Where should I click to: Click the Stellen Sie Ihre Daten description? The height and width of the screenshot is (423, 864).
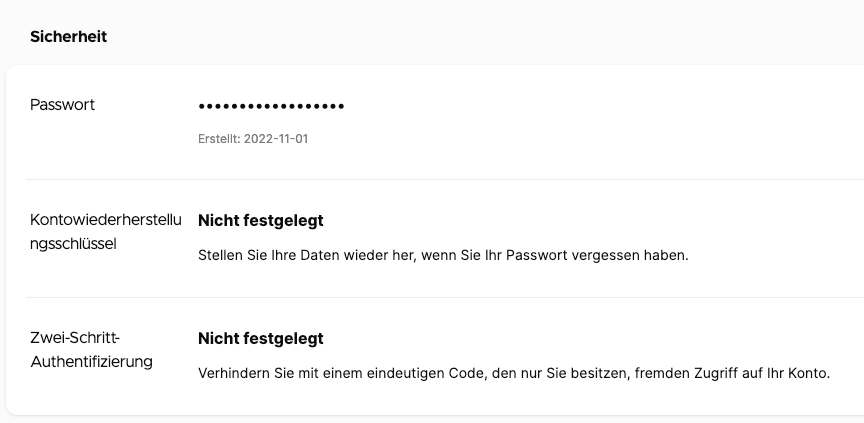pos(443,256)
